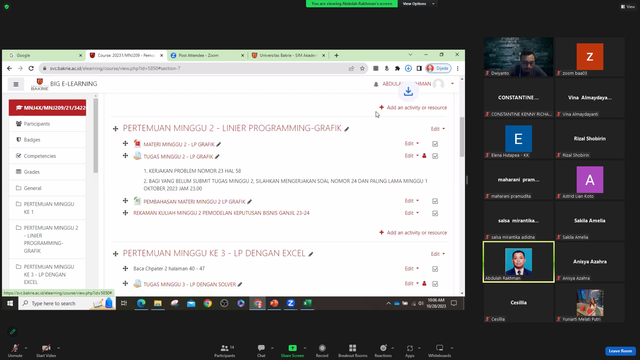Open Zoom Apps
Screen dimensions: 640x360
[409, 350]
